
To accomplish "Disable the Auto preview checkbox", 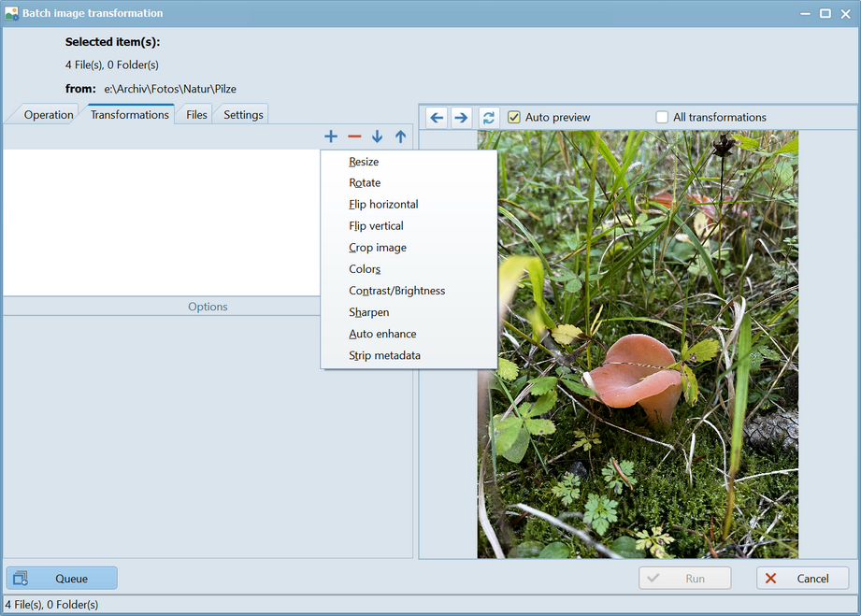I will click(514, 118).
